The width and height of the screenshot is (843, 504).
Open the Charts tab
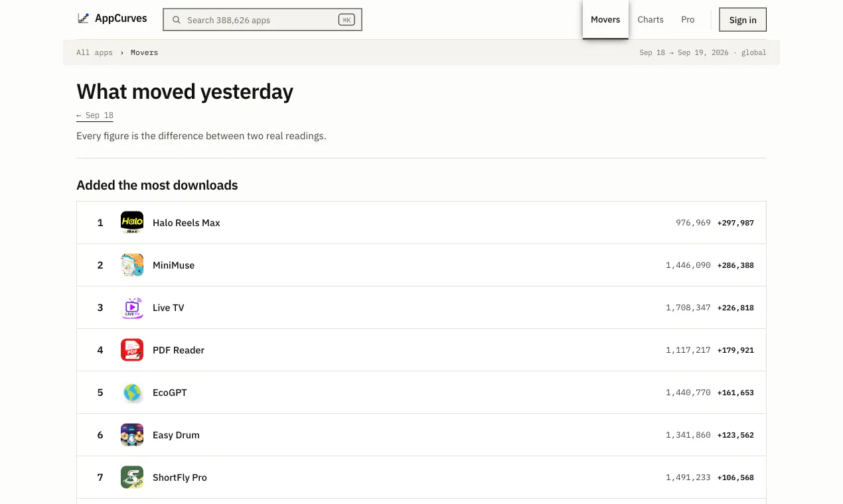click(651, 19)
